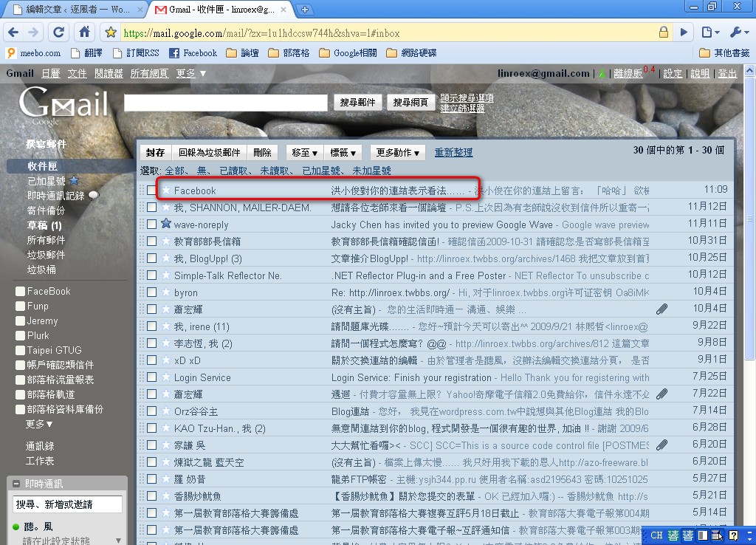Click the 封存 button
Viewport: 756px width, 545px height.
click(155, 152)
